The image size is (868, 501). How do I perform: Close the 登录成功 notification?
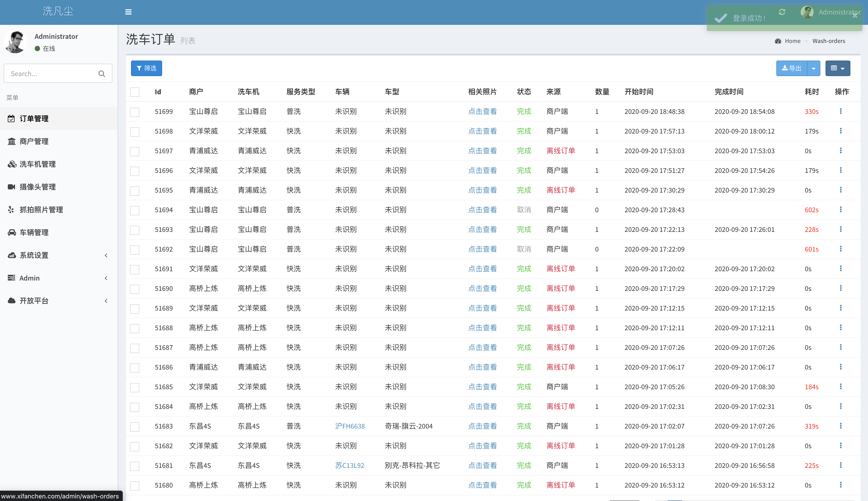(x=855, y=16)
